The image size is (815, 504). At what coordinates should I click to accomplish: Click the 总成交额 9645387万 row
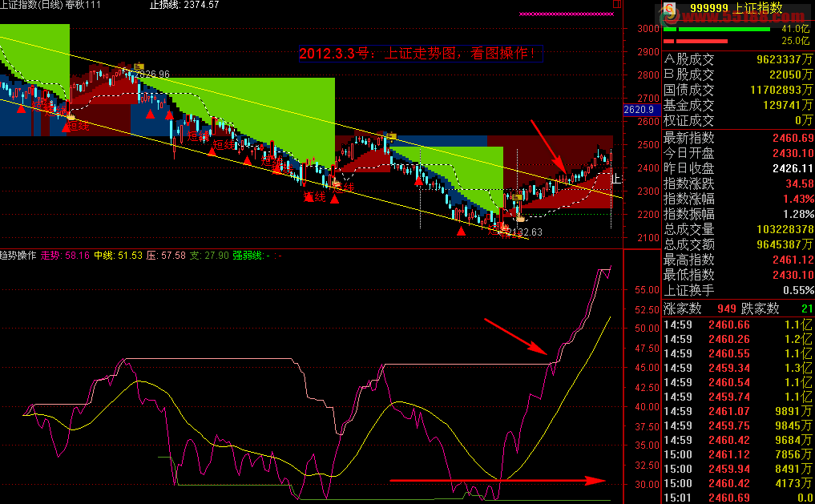pyautogui.click(x=738, y=244)
